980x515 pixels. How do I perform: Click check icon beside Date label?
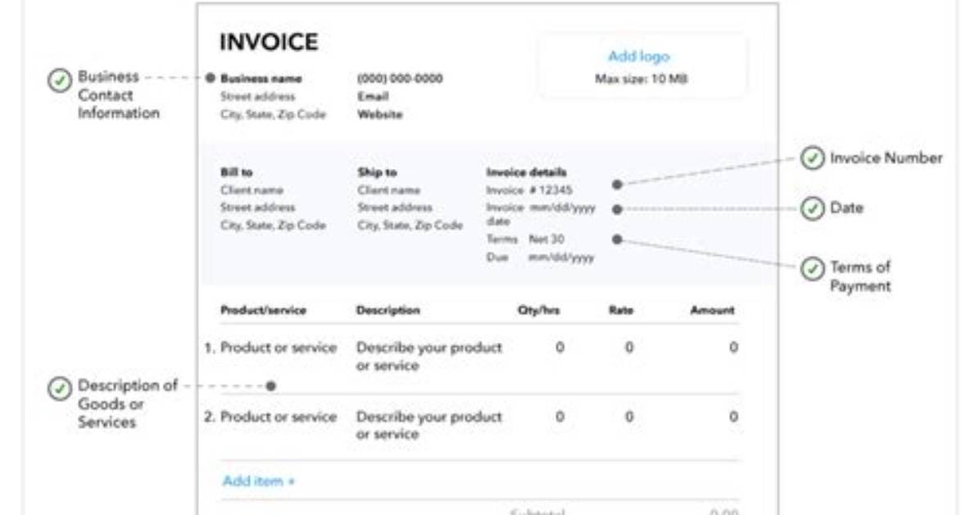813,208
